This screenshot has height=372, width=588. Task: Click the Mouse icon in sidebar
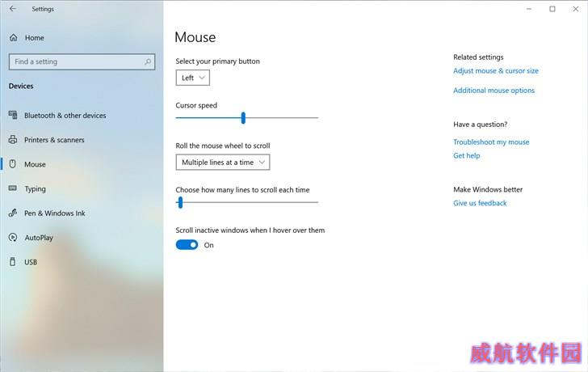point(13,164)
